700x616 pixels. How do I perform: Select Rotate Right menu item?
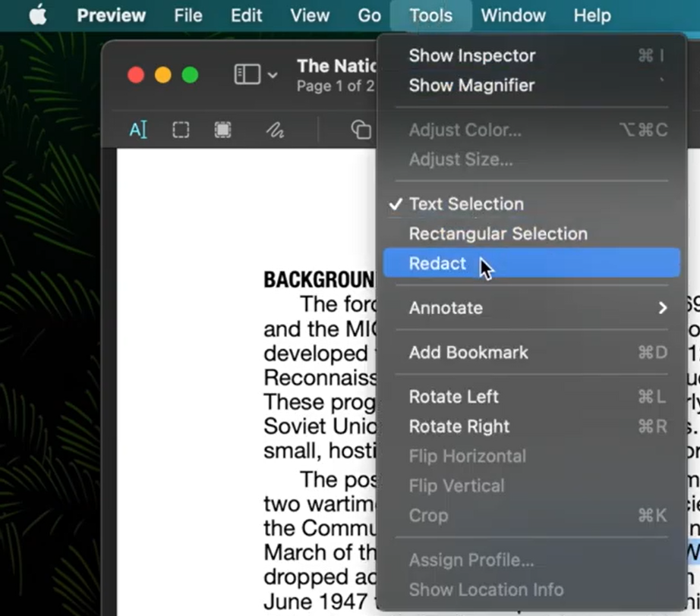(531, 426)
